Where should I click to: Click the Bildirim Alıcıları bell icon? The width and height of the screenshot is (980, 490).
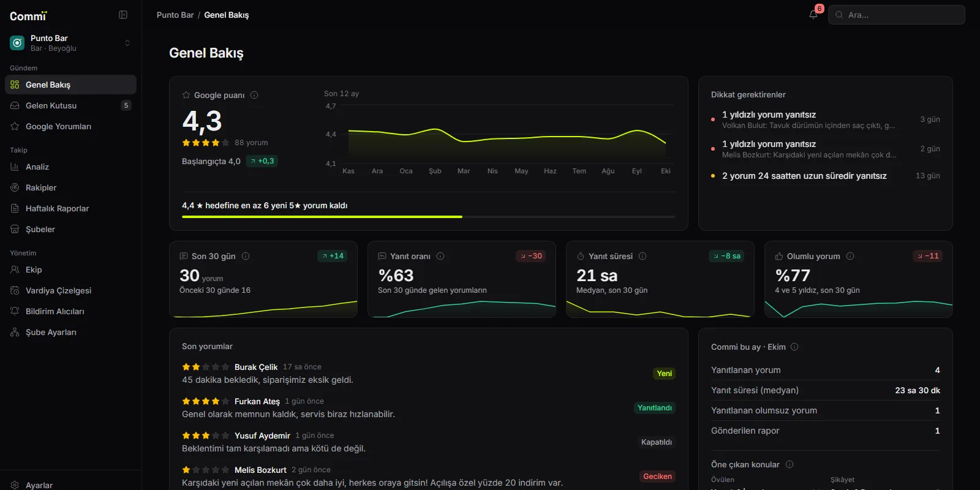click(15, 311)
